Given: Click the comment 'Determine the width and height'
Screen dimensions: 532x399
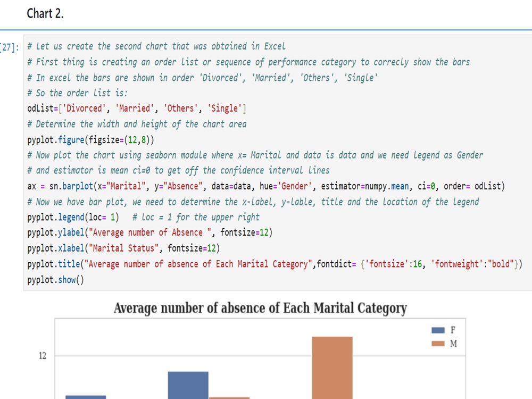Looking at the screenshot, I should [x=137, y=124].
